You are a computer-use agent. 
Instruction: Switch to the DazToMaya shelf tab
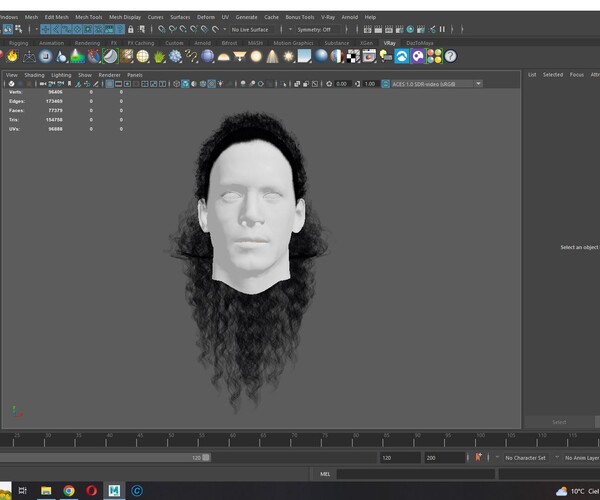[x=420, y=43]
